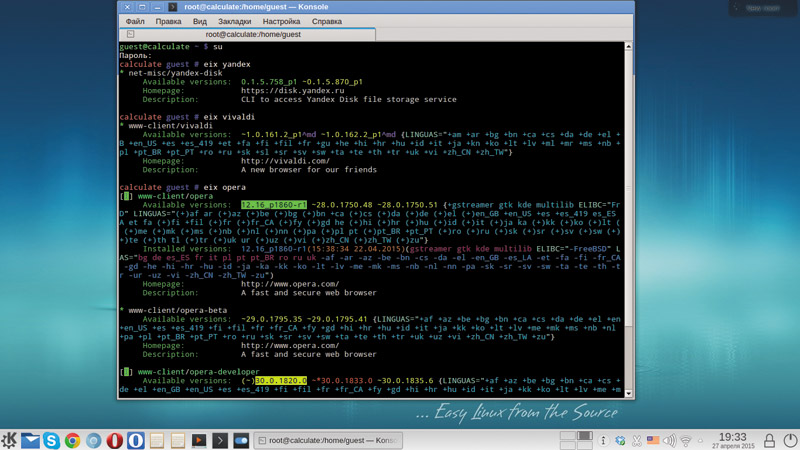Open volume control in system tray

(x=669, y=440)
